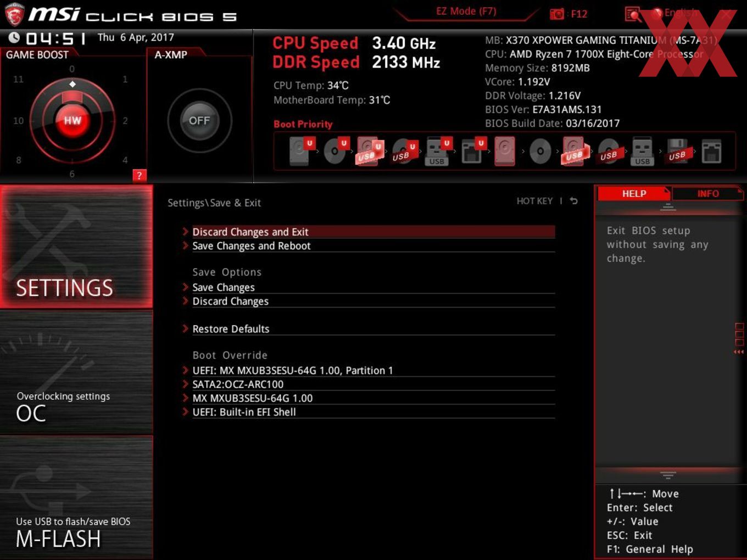Open the SETTINGS section tile
The image size is (747, 560).
click(x=76, y=247)
